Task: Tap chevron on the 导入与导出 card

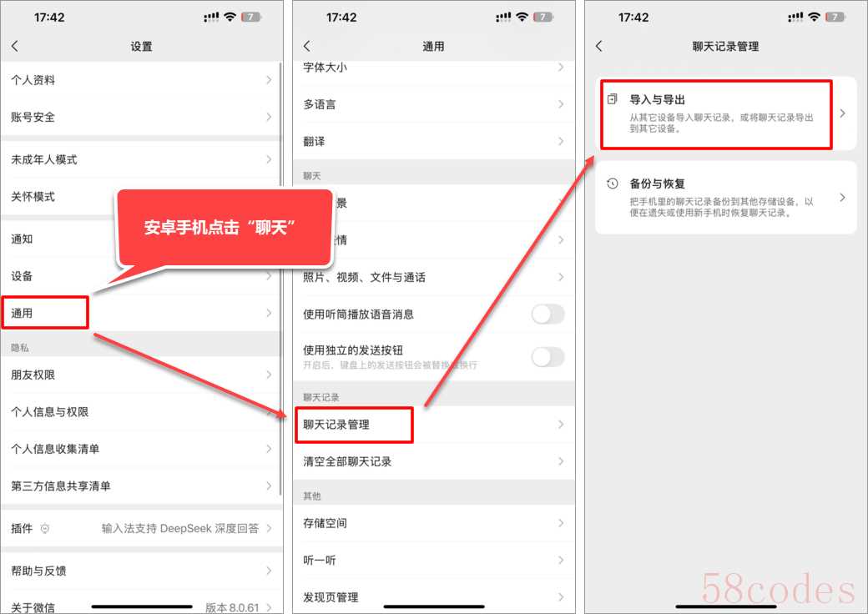Action: (842, 113)
